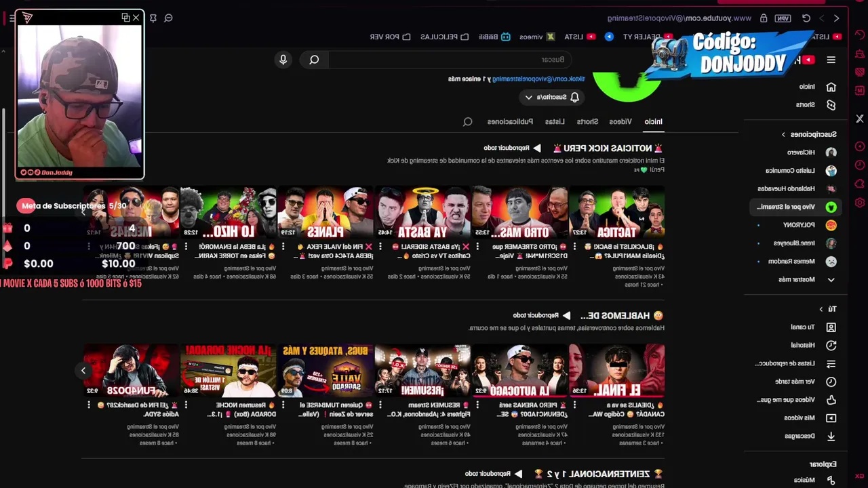Reload the page with the browser refresh icon

click(806, 18)
